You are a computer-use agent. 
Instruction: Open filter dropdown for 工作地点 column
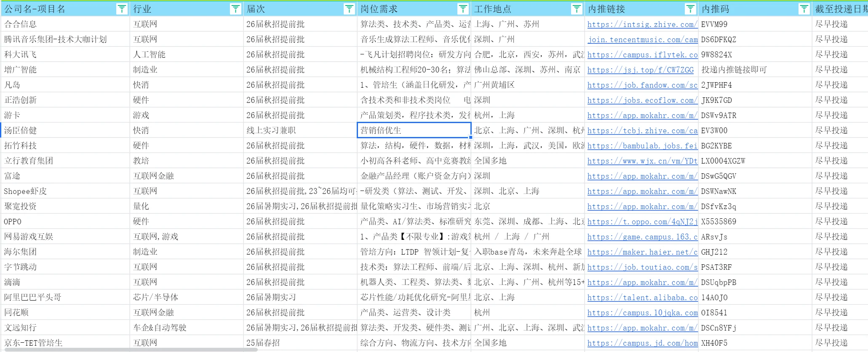pos(577,9)
